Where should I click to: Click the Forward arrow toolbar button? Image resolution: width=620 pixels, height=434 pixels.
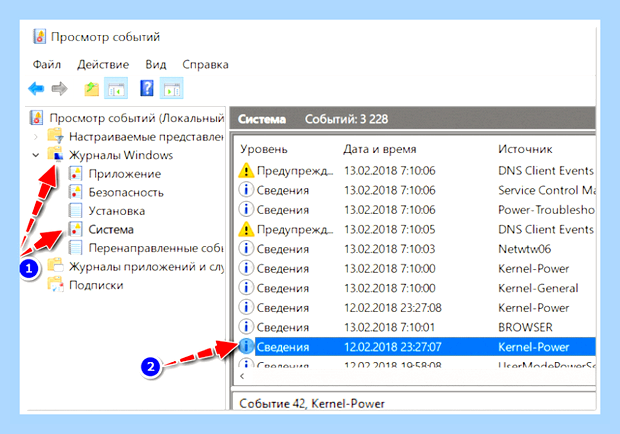pyautogui.click(x=60, y=89)
